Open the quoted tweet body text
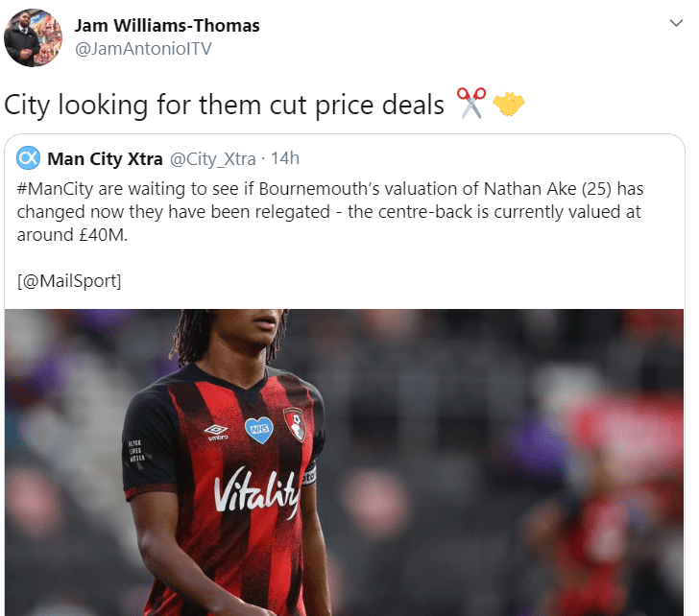The image size is (699, 616). [x=330, y=212]
